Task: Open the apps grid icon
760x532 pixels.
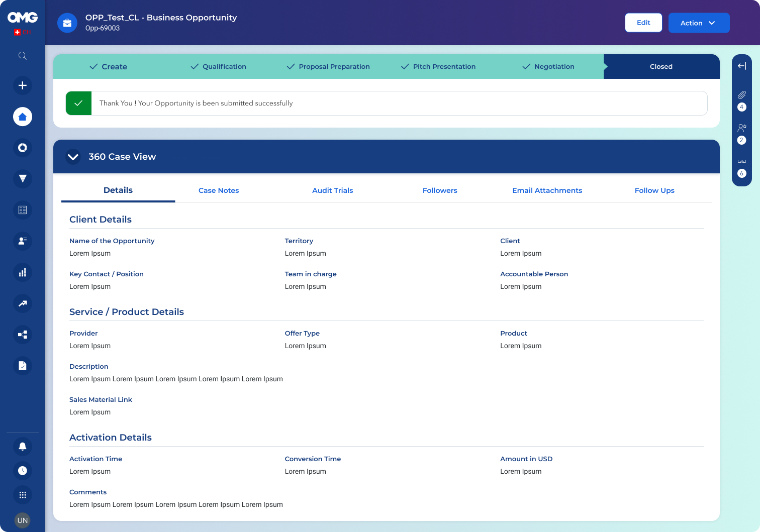Action: 23,495
